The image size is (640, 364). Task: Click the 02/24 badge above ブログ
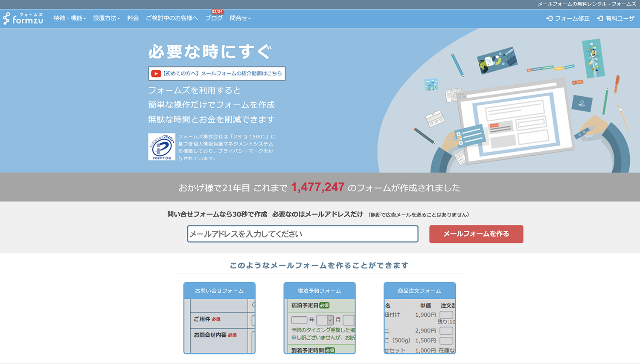click(217, 12)
